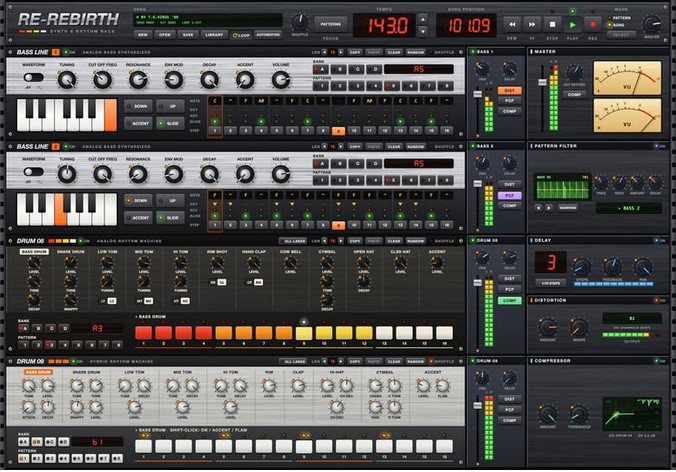The height and width of the screenshot is (472, 676).
Task: Toggle the Loop button
Action: coord(241,35)
